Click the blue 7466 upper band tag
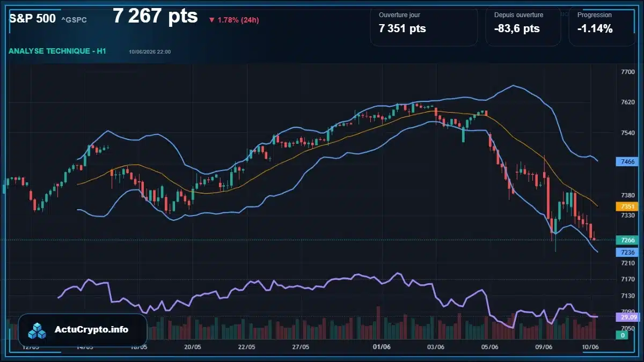This screenshot has width=644, height=362. (627, 161)
